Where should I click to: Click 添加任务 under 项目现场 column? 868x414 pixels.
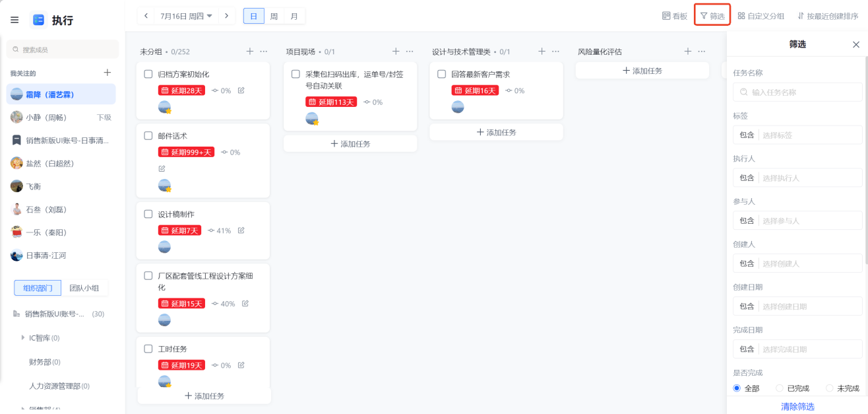click(x=350, y=143)
